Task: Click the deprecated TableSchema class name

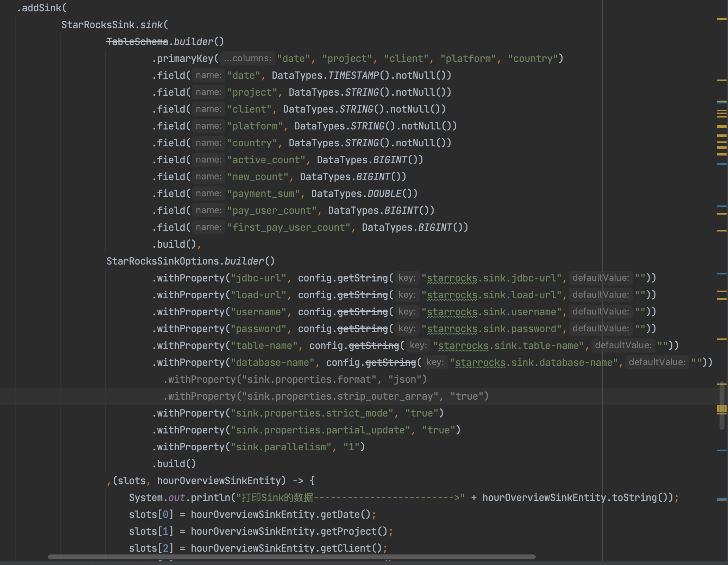Action: 137,42
